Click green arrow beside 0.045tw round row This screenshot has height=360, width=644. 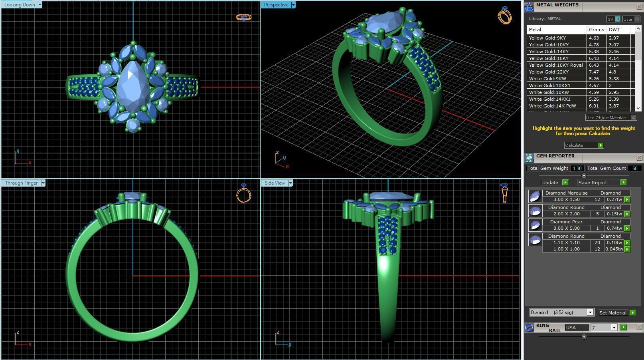[x=627, y=249]
